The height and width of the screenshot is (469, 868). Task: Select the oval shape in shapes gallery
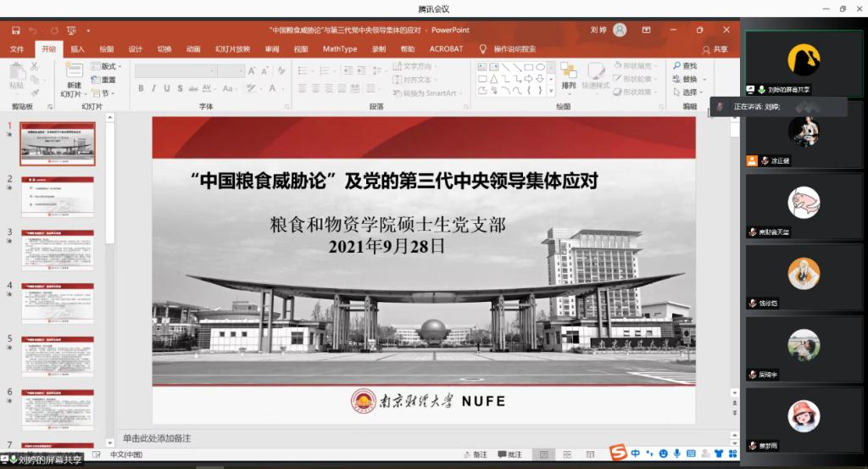pos(539,66)
